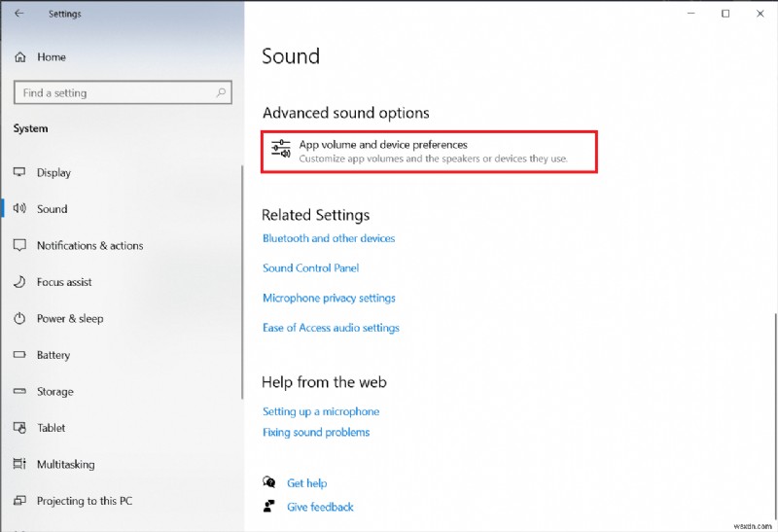This screenshot has height=532, width=778.
Task: Open Bluetooth and other devices link
Action: (x=329, y=238)
